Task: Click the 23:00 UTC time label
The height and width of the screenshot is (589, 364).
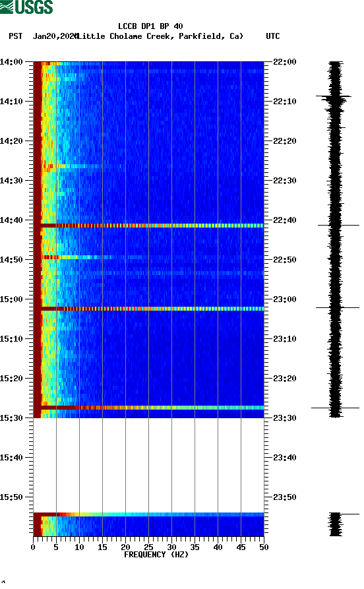Action: [285, 299]
